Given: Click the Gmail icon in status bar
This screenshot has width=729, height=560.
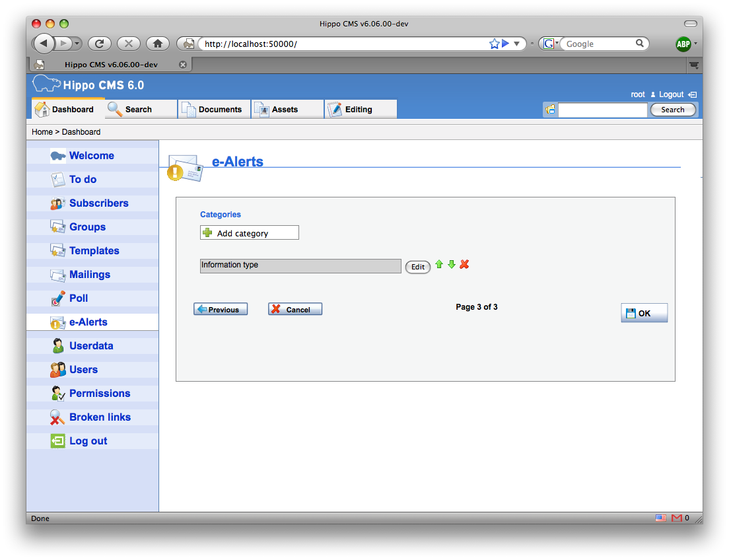Looking at the screenshot, I should [x=676, y=518].
